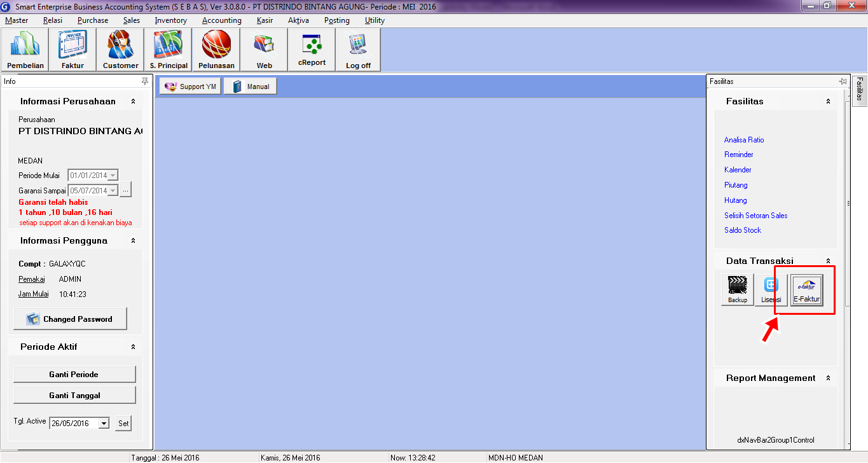The image size is (868, 463).
Task: Open the Tgl. Active date dropdown
Action: pos(104,424)
